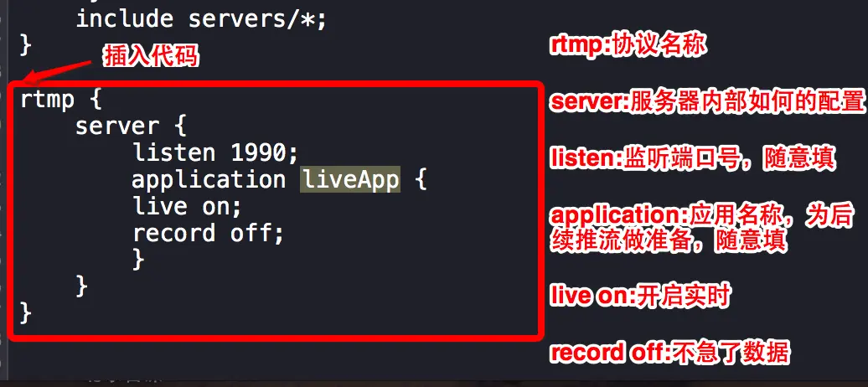Click the record off:不急了数据 annotation
The image size is (868, 387).
(669, 353)
